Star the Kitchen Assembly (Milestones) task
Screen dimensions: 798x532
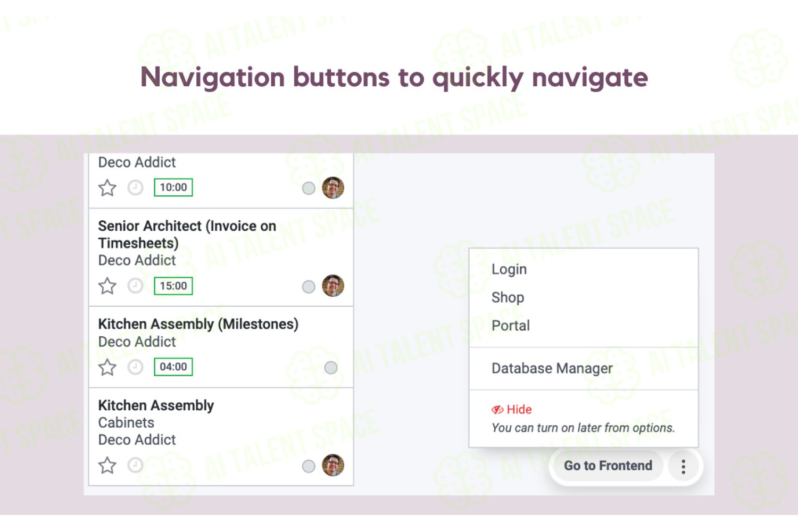(107, 367)
